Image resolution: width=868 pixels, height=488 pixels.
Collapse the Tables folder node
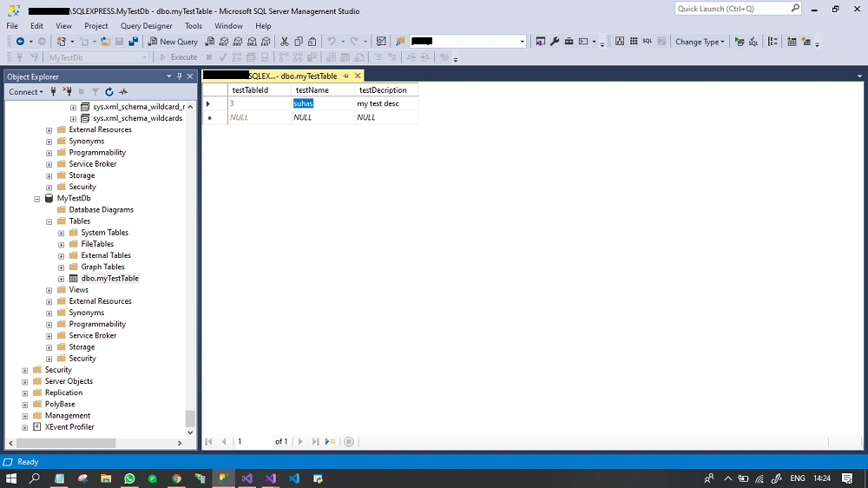point(49,221)
